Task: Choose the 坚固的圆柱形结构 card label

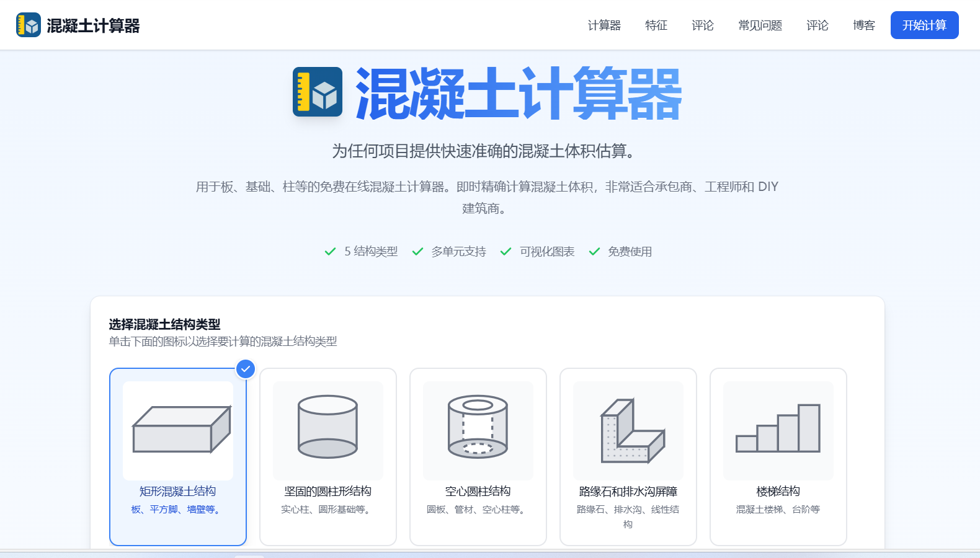Action: (328, 491)
